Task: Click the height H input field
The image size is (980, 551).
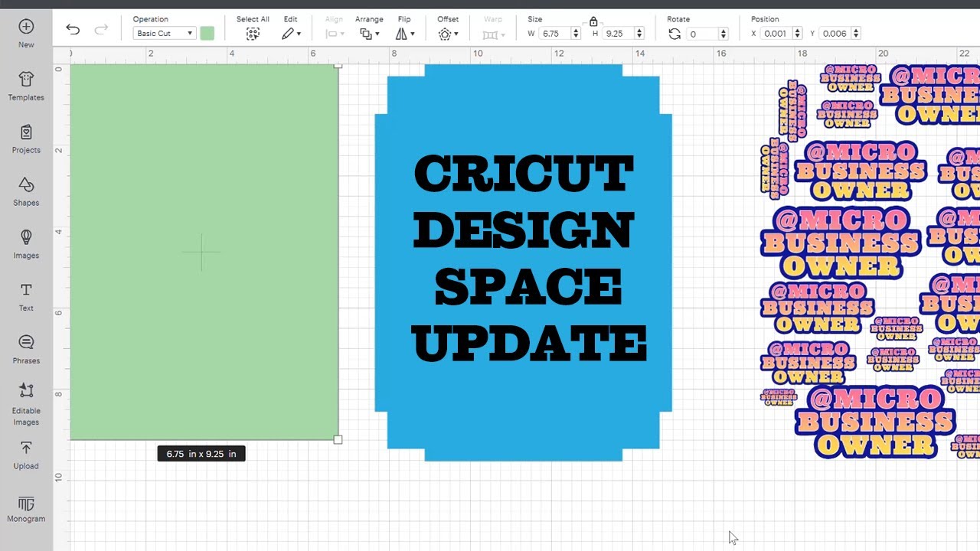Action: pos(618,34)
